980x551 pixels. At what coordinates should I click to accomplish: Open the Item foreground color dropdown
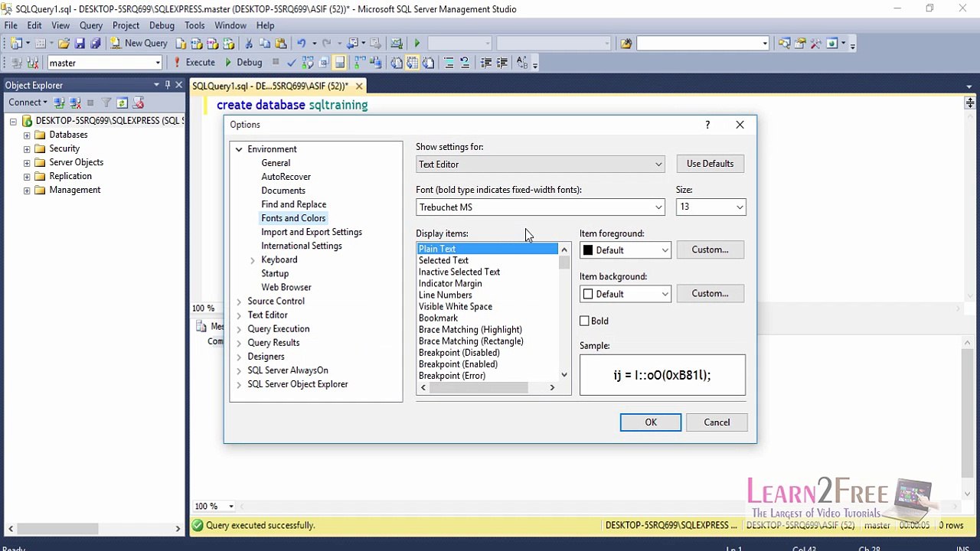coord(625,250)
